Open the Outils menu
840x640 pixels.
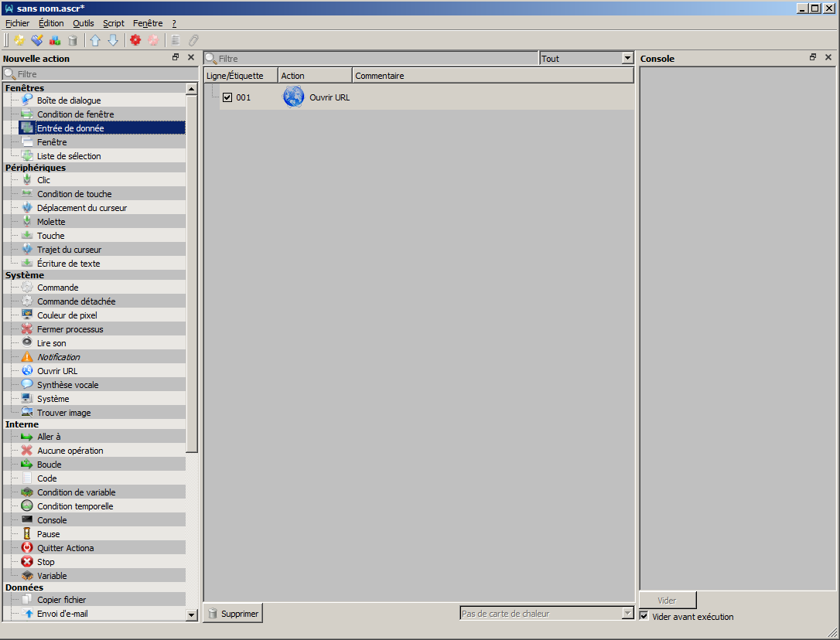(x=84, y=23)
